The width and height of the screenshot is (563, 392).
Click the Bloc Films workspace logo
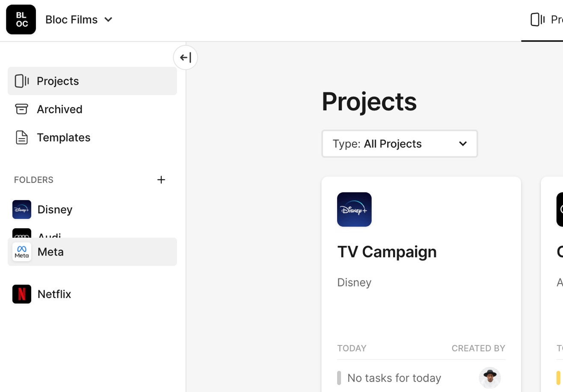(x=21, y=20)
